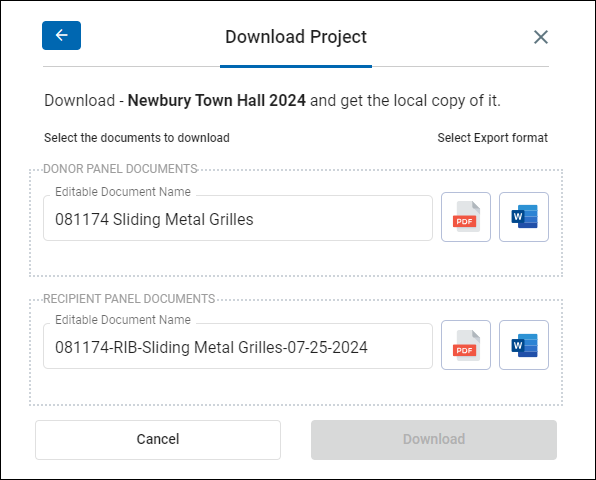Edit the '081174-RIB-Sliding Metal Grilles-07-25-2024' name field

coord(238,346)
